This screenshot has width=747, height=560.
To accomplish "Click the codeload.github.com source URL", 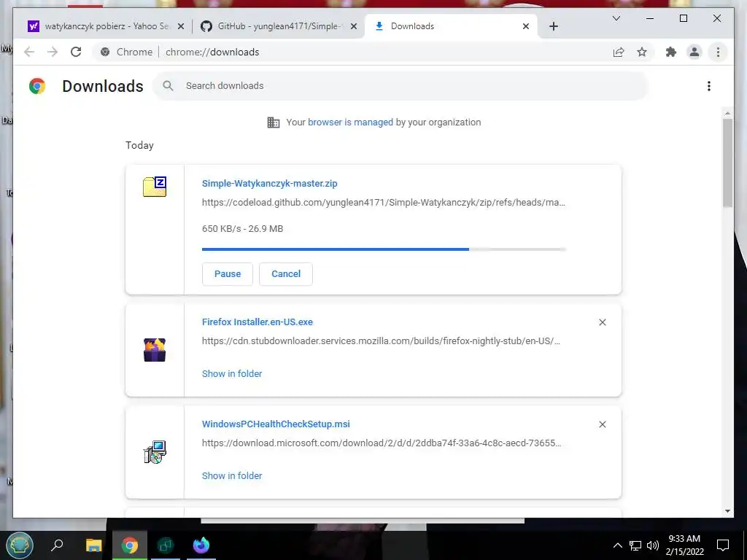I will tap(384, 203).
